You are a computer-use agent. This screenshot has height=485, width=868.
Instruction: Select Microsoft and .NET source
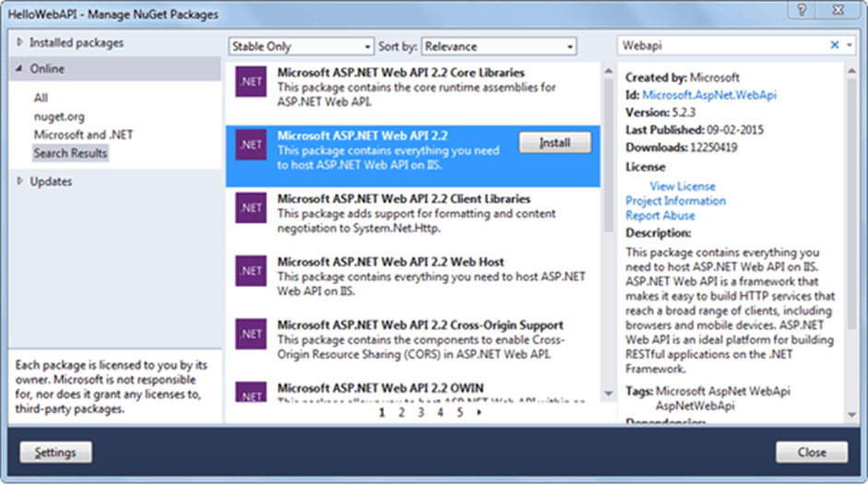pyautogui.click(x=83, y=135)
